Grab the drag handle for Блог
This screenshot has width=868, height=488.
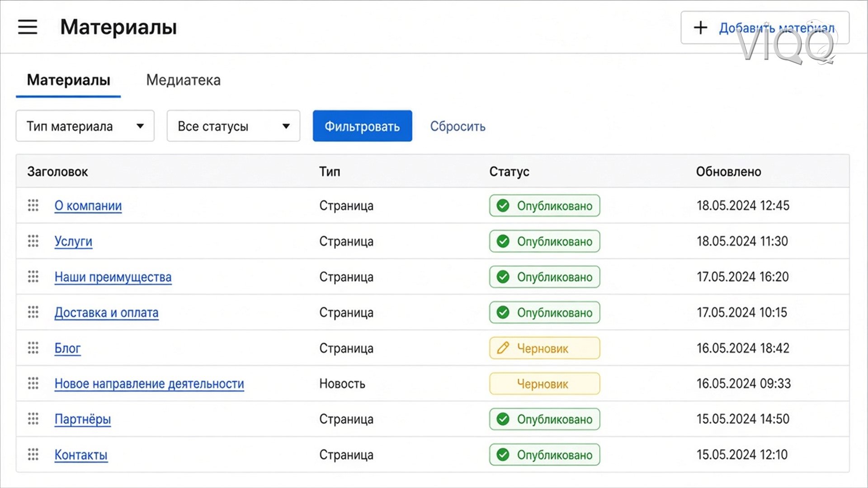coord(33,348)
